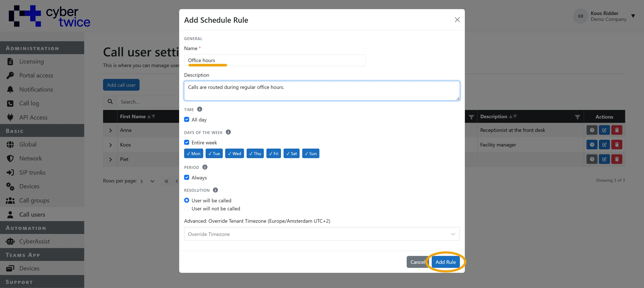The image size is (644, 288).
Task: Open CyberAssist in the sidebar
Action: [x=42, y=241]
